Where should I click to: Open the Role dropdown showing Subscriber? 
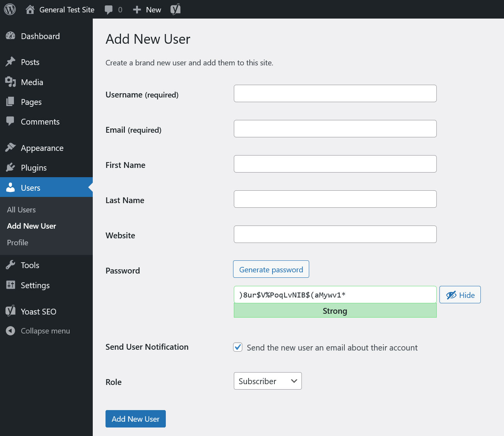coord(267,381)
